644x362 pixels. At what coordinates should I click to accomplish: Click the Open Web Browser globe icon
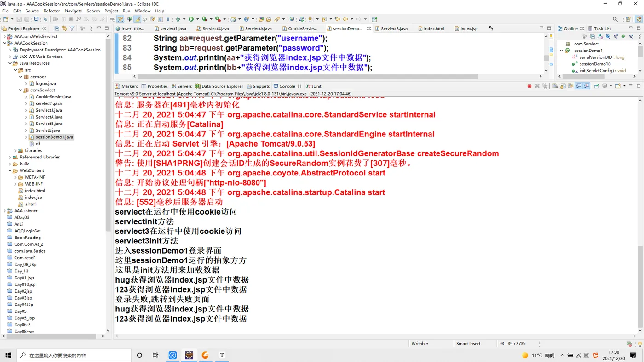[292, 19]
